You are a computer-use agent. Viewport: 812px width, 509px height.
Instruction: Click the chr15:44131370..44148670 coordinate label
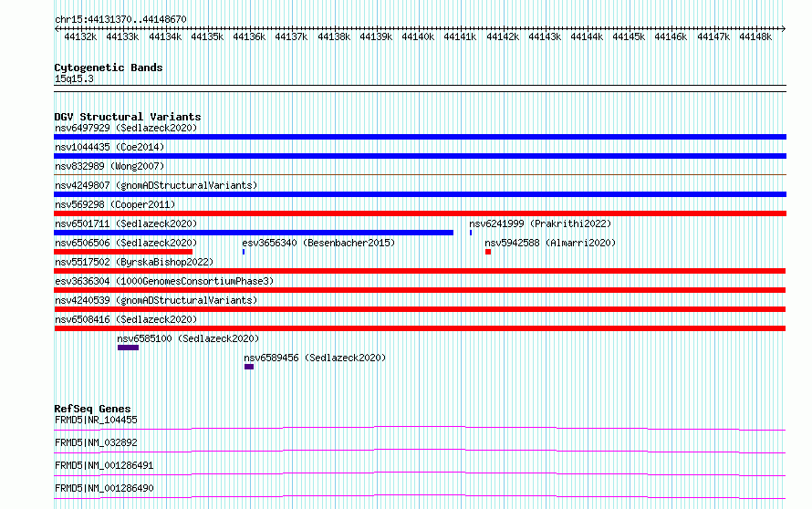[120, 19]
